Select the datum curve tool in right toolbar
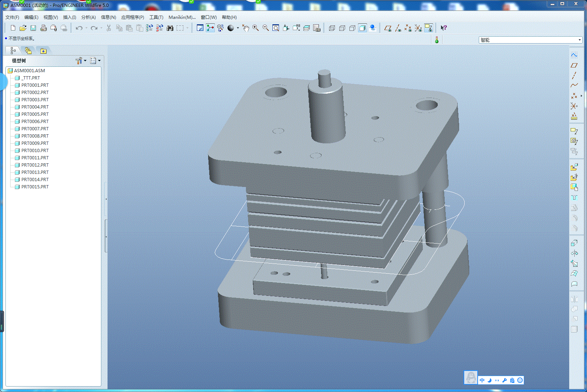This screenshot has height=392, width=587. pyautogui.click(x=574, y=85)
